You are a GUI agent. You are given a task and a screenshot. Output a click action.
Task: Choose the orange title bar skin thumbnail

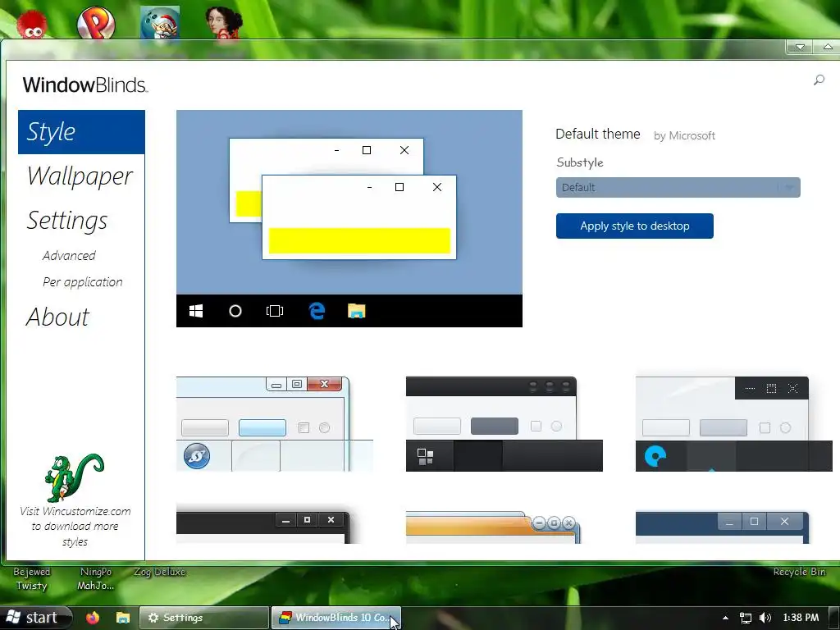pos(493,527)
